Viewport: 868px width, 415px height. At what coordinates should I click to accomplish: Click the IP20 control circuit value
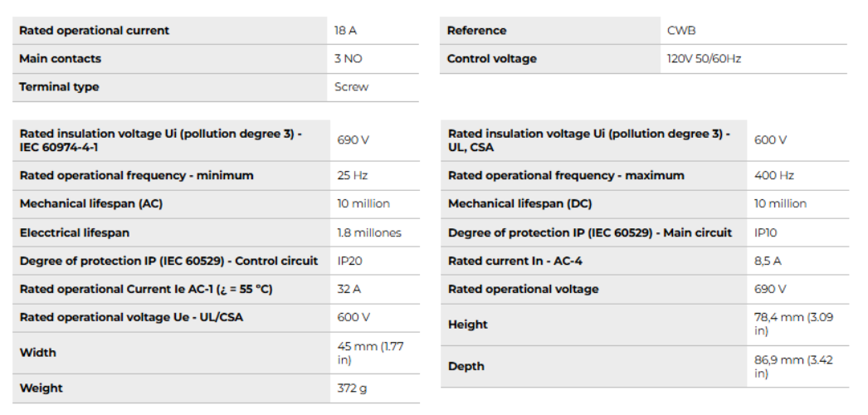pos(349,261)
